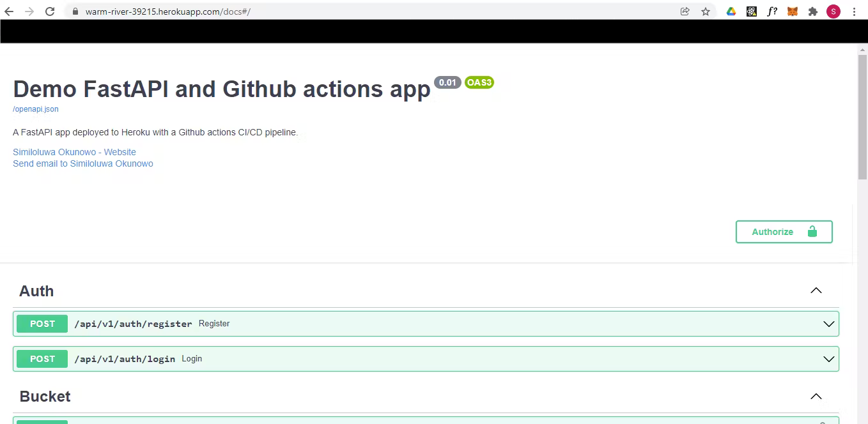Collapse the Bucket section chevron

click(816, 396)
